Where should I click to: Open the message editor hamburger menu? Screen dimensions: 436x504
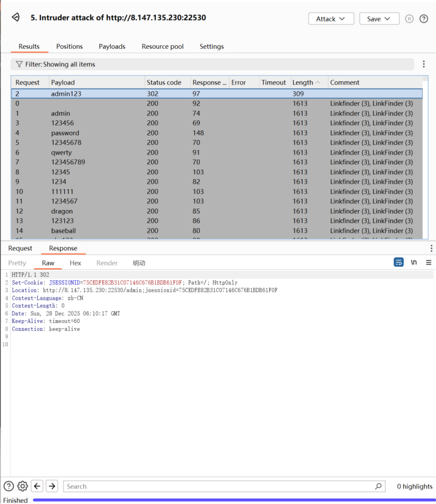(x=429, y=262)
